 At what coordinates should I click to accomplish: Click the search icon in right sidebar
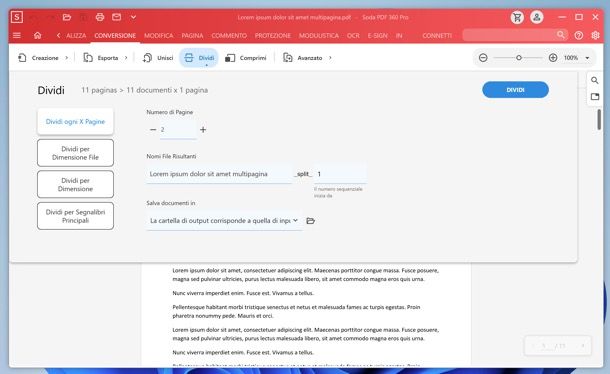click(594, 81)
